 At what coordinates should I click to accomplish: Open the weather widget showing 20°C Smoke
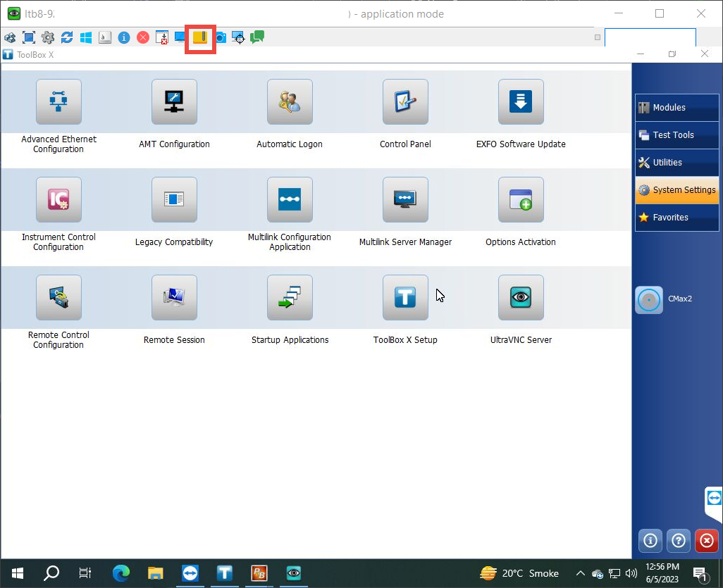(x=519, y=573)
